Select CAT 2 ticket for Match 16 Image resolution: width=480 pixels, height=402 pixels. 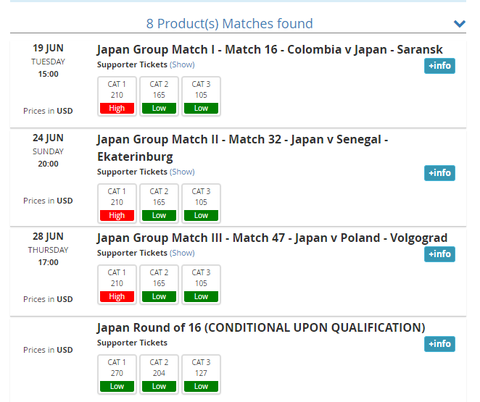click(x=159, y=96)
